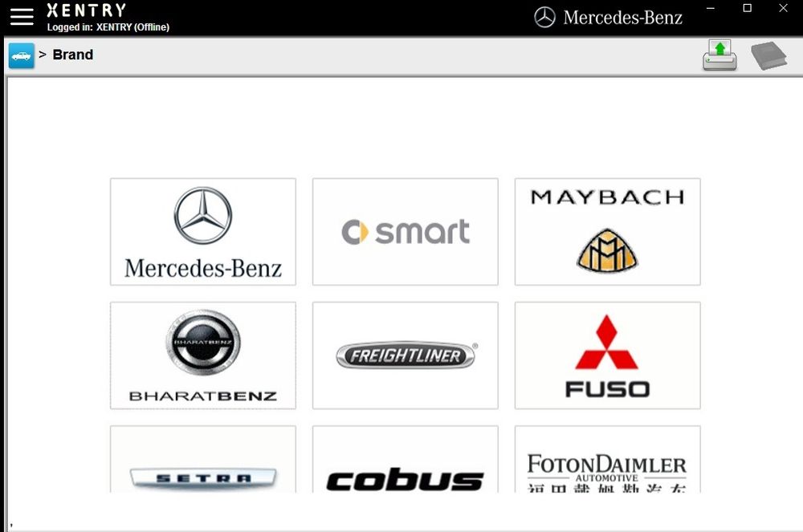Screen dimensions: 803x532
Task: Choose the Foton Daimler Automotive tile
Action: coord(607,459)
